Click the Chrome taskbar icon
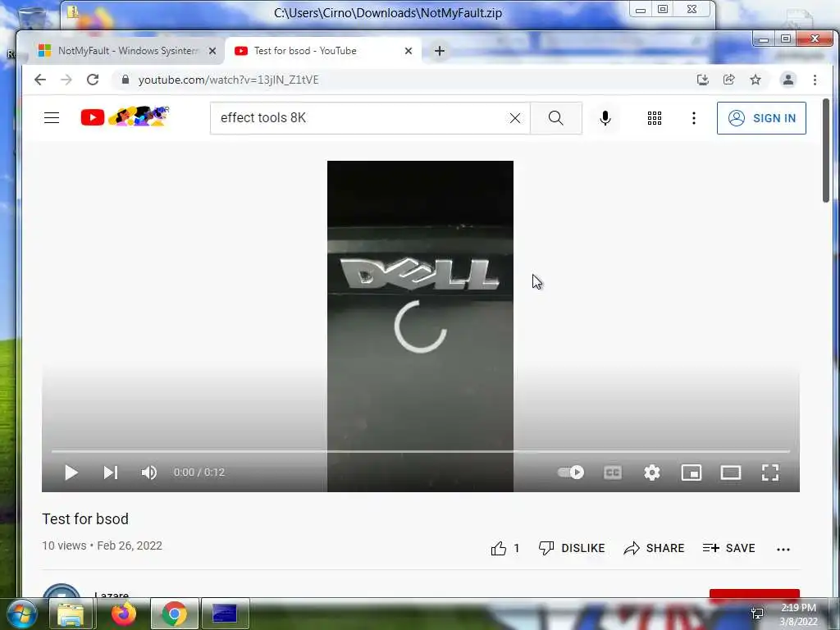 (175, 614)
